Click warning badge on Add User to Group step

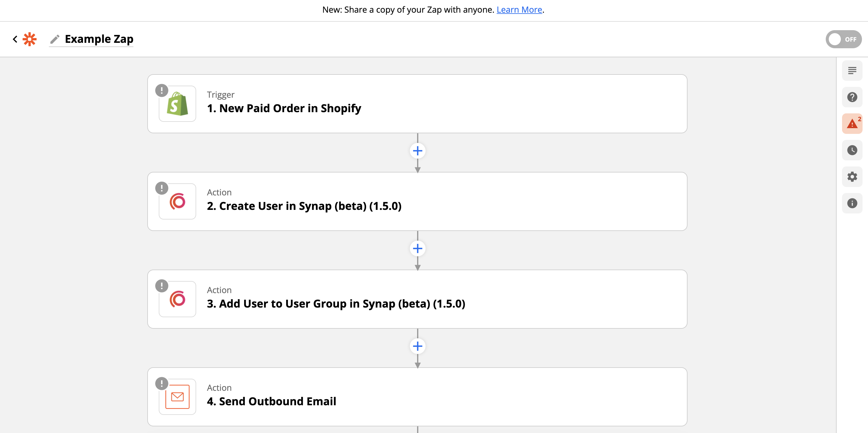162,286
